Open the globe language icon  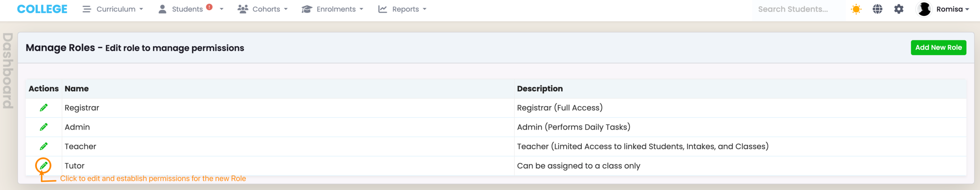click(877, 9)
